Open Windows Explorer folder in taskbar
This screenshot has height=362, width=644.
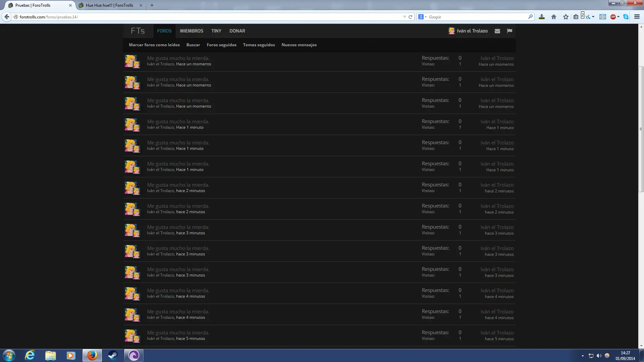pyautogui.click(x=50, y=355)
